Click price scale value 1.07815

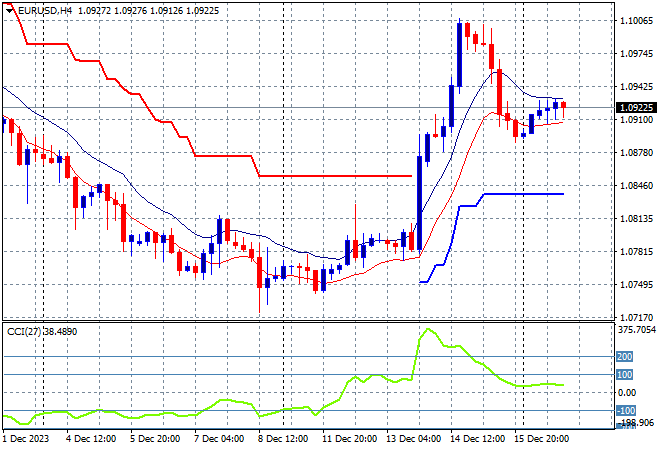pyautogui.click(x=637, y=252)
